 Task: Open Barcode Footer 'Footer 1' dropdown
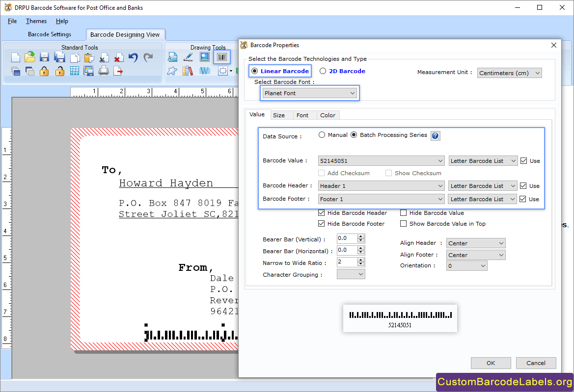click(382, 199)
